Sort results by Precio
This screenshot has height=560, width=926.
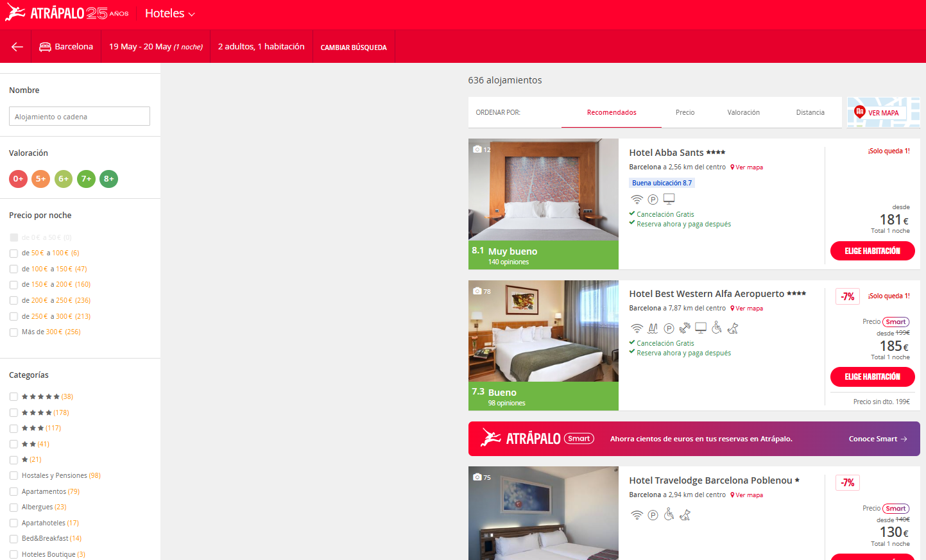685,112
